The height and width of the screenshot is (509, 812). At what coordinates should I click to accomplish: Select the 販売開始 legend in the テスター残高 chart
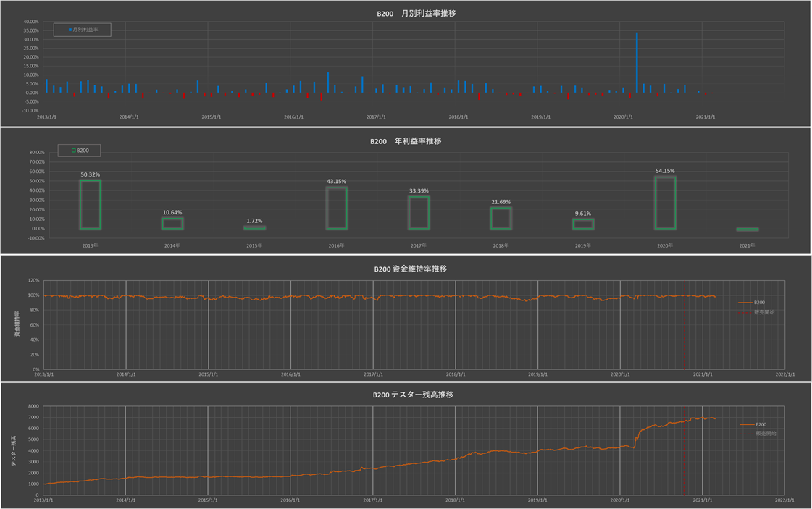click(758, 434)
